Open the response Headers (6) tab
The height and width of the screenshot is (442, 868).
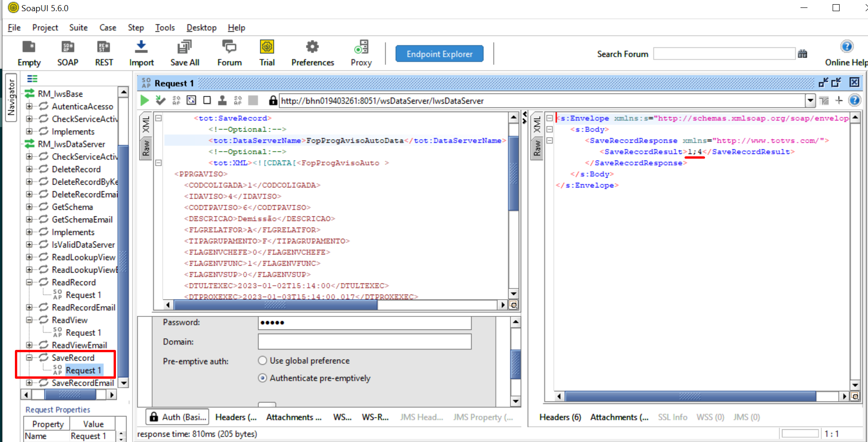click(x=560, y=417)
